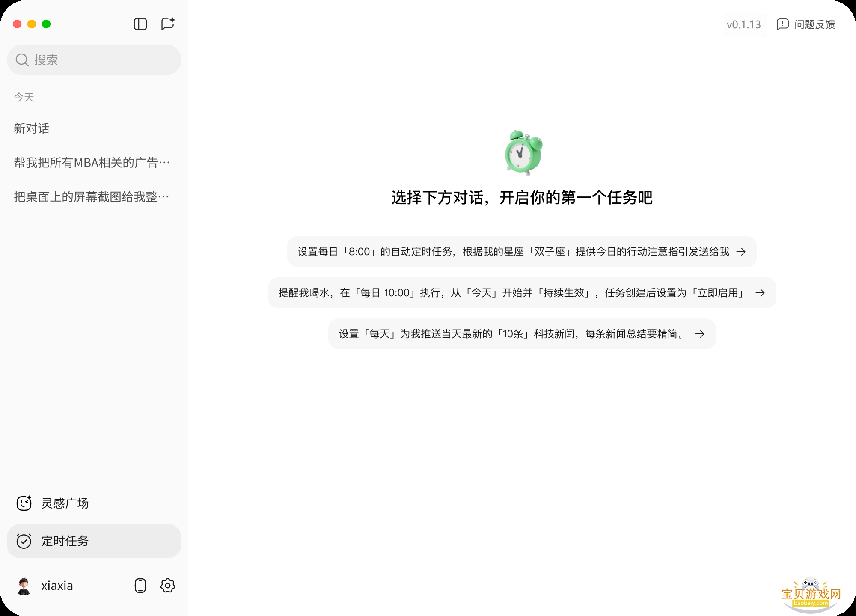Click the xiaxia username label

[57, 586]
